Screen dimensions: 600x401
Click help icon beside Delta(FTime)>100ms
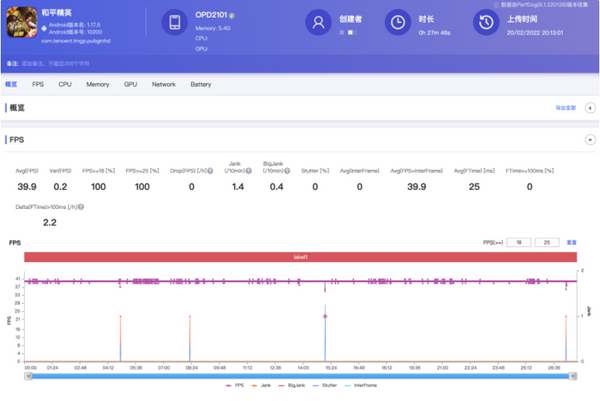click(x=80, y=207)
